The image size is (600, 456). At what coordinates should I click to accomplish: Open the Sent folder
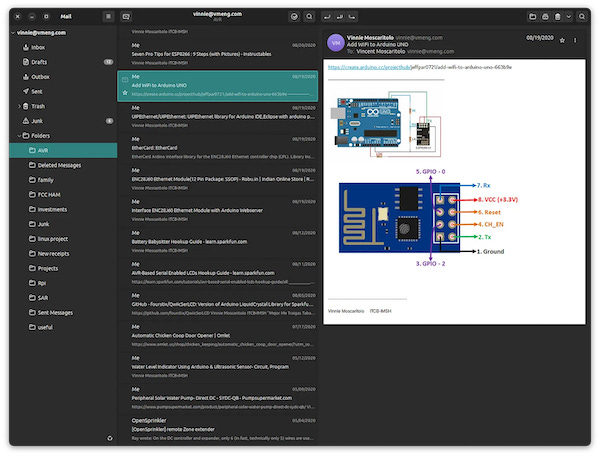(x=63, y=91)
